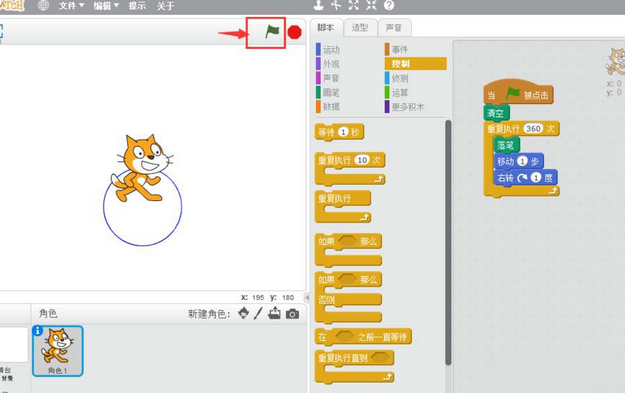Select the 画笔 block category

click(x=328, y=92)
